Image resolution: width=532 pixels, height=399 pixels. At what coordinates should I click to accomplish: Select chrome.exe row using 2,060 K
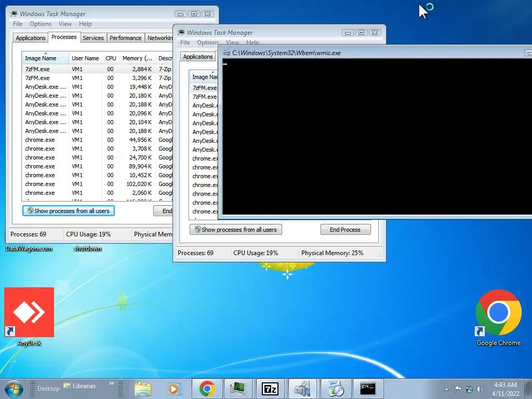97,192
